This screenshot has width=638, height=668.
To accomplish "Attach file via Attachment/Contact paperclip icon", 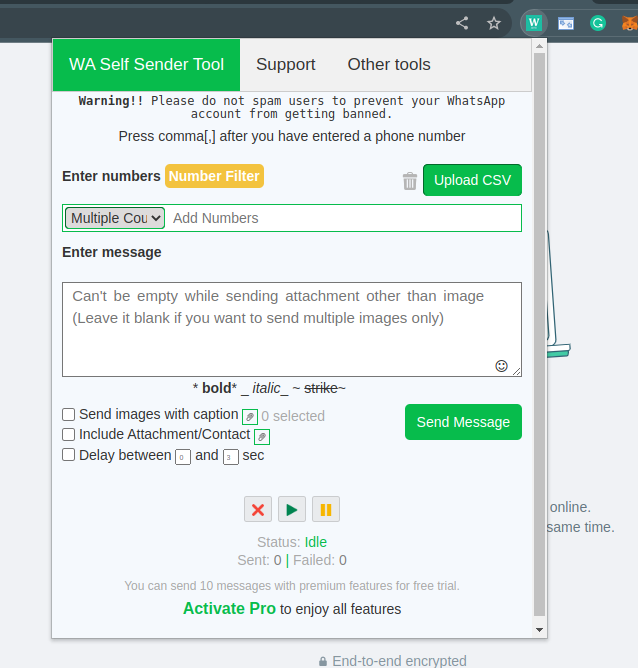I will [262, 437].
